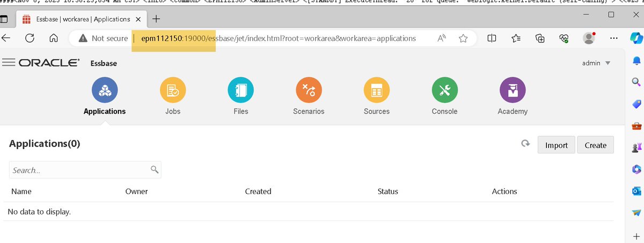The image size is (644, 243).
Task: Click the Import button
Action: tap(557, 145)
